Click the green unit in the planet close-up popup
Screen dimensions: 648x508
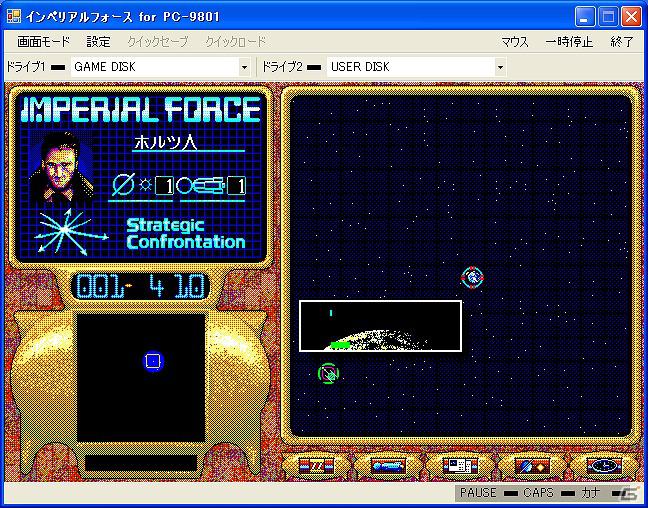pos(340,344)
